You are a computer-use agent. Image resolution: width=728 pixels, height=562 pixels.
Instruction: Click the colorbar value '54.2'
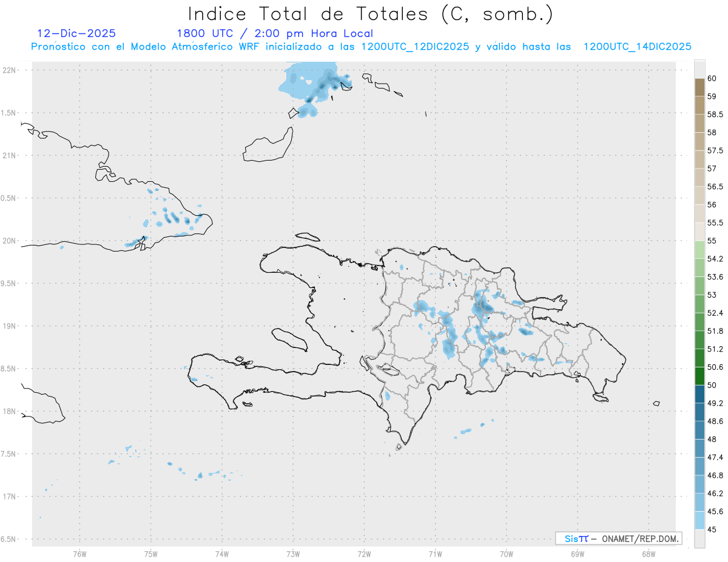tap(715, 259)
